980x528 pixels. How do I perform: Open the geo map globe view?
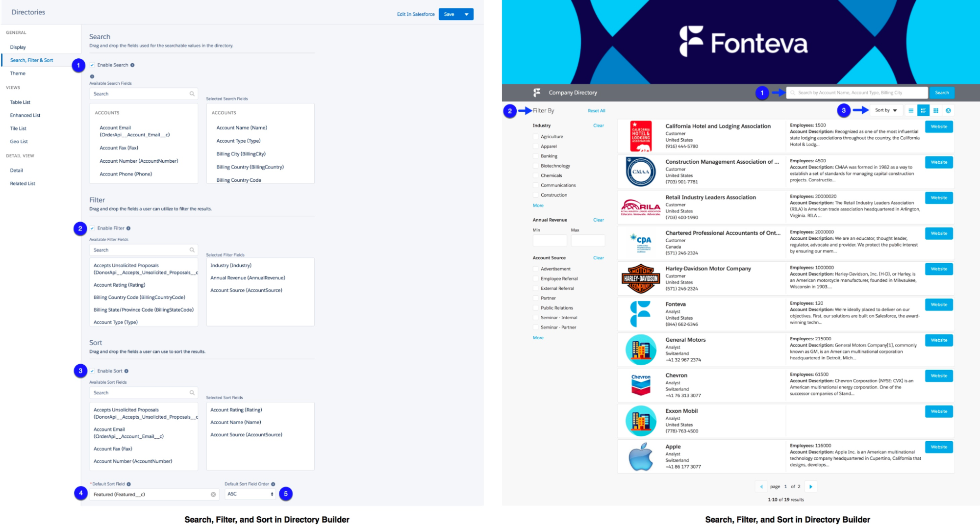[948, 110]
